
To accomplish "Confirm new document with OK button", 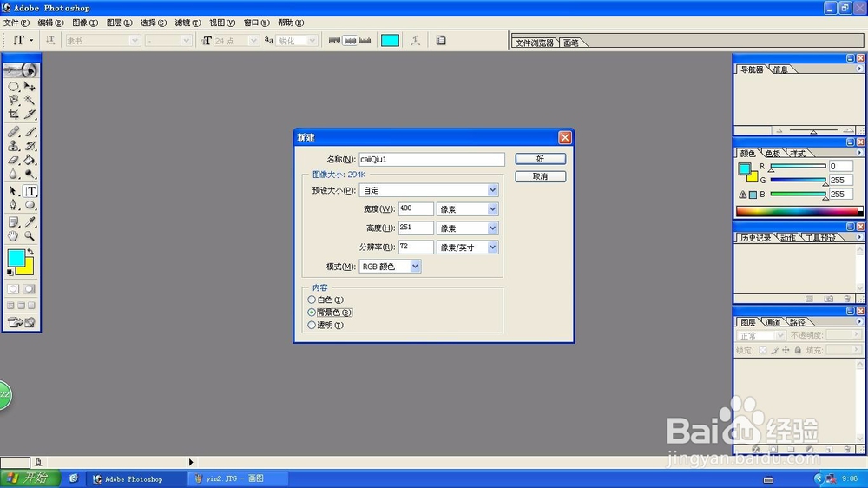I will click(540, 158).
